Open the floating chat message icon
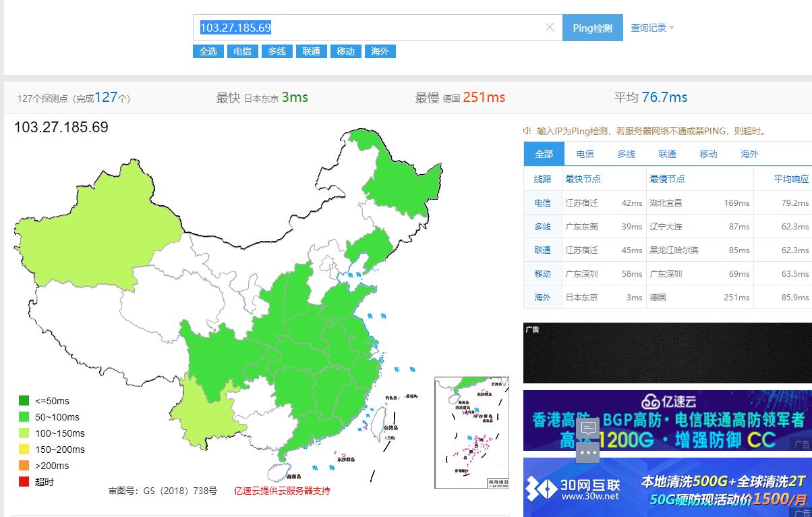Viewport: 812px width, 517px height. (x=588, y=429)
